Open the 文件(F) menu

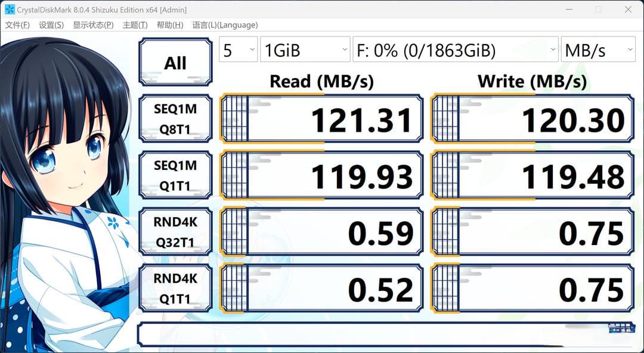tap(17, 25)
